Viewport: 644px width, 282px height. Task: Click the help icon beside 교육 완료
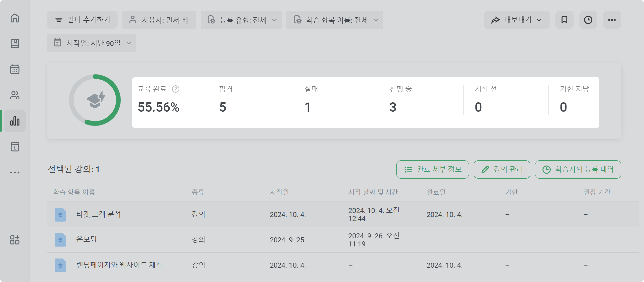(176, 89)
